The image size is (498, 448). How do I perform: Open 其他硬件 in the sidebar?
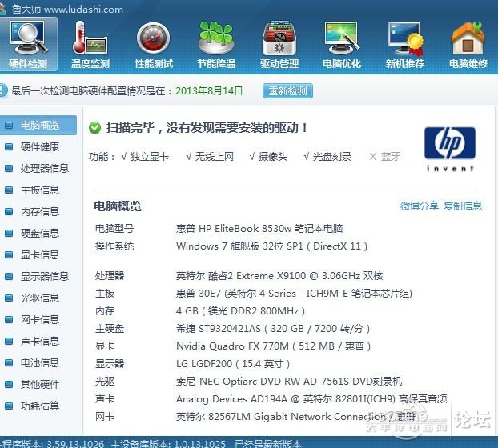pyautogui.click(x=40, y=384)
